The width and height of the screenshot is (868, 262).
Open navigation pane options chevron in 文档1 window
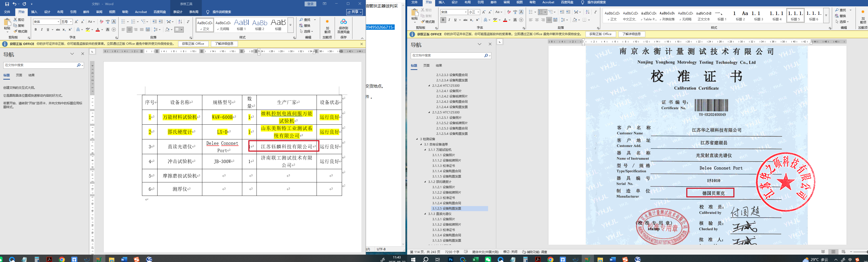point(72,54)
